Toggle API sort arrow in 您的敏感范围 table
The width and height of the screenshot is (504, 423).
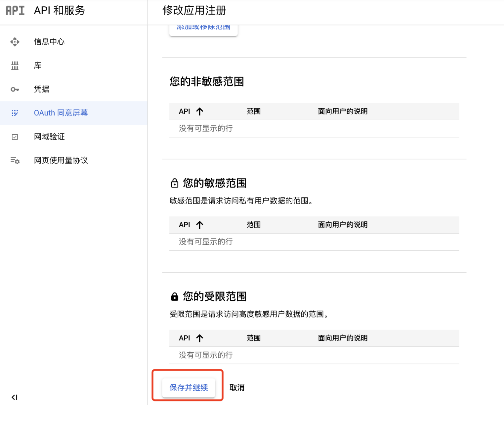[200, 225]
